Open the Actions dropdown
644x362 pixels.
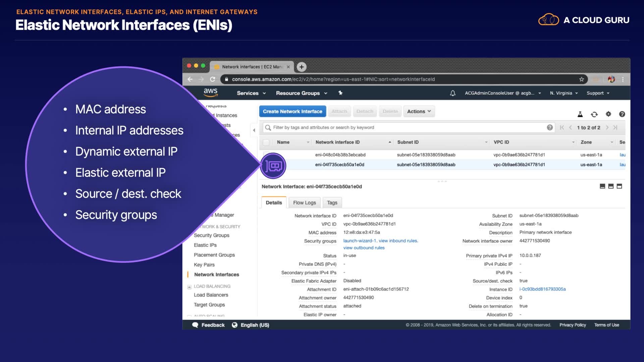419,112
